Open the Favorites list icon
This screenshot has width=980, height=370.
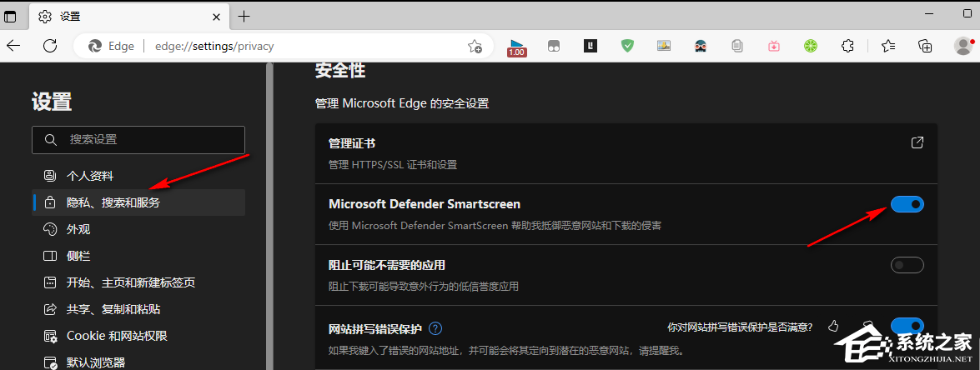(888, 47)
